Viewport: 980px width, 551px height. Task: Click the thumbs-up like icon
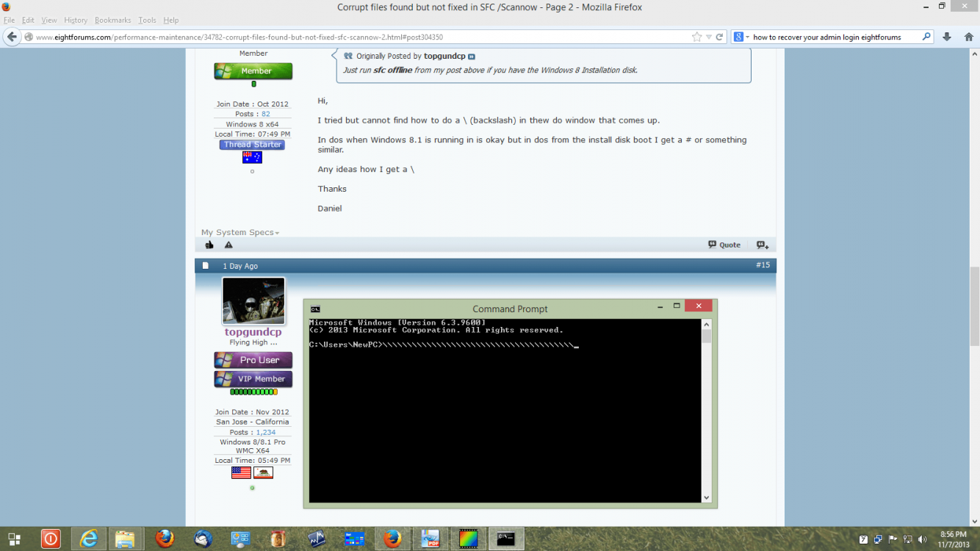209,245
